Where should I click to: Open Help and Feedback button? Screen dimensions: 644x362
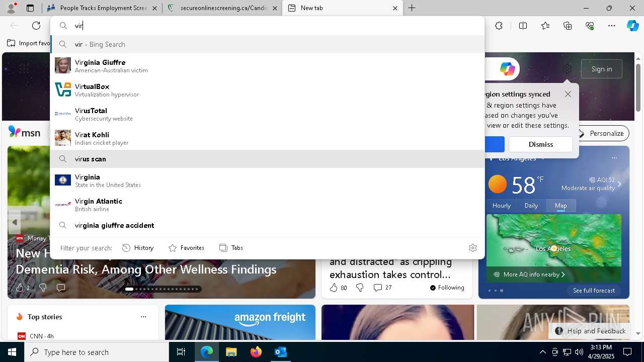coord(591,331)
